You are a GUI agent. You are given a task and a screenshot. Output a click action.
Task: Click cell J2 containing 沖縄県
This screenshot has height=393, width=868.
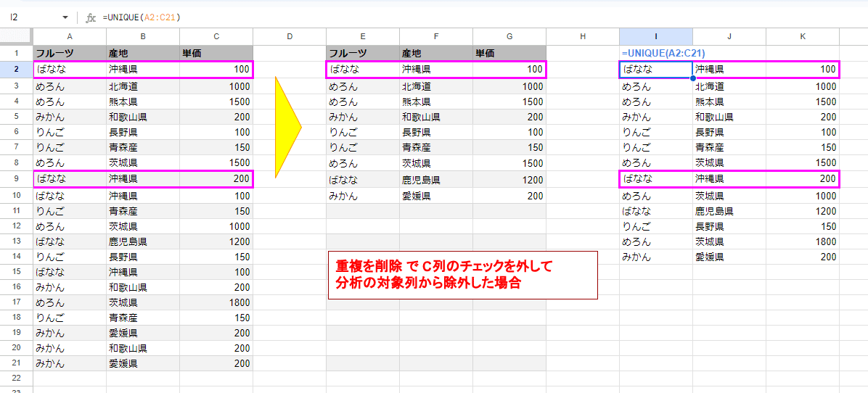(x=729, y=70)
